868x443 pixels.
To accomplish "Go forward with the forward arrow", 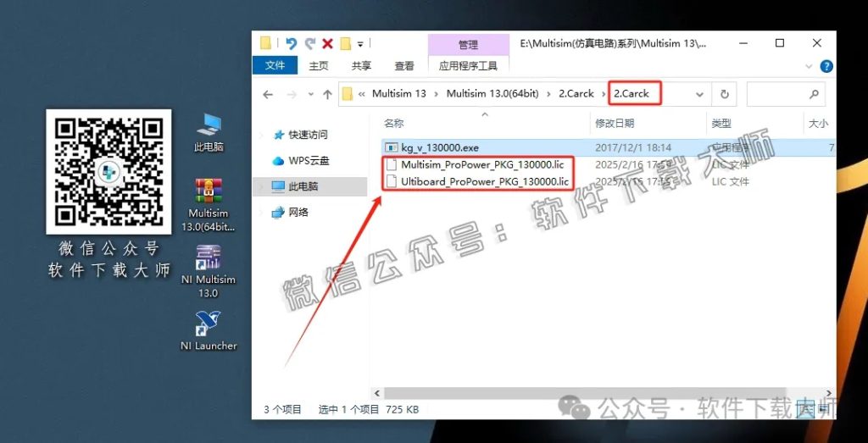I will click(x=292, y=95).
